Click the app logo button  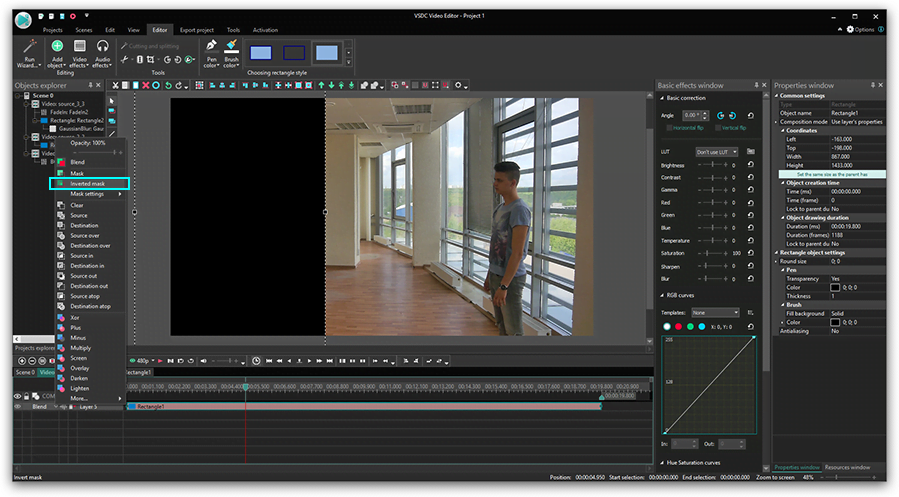tap(24, 20)
